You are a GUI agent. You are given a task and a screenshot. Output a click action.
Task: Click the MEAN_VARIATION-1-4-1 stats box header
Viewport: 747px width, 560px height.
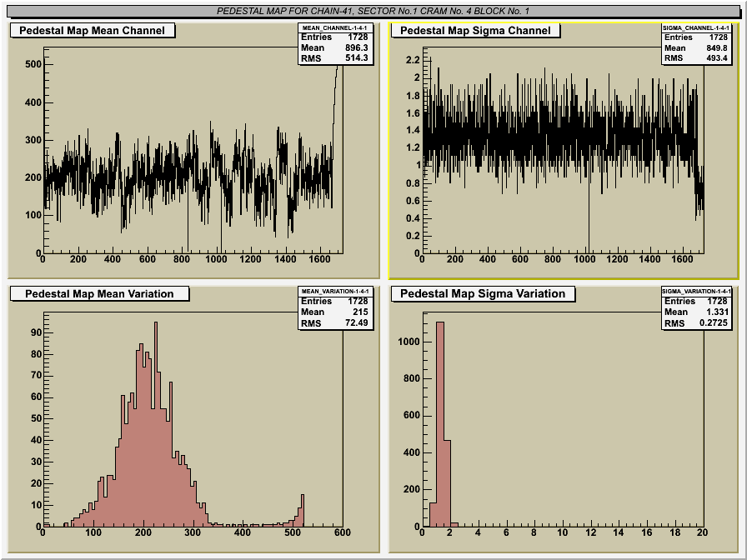(x=335, y=291)
